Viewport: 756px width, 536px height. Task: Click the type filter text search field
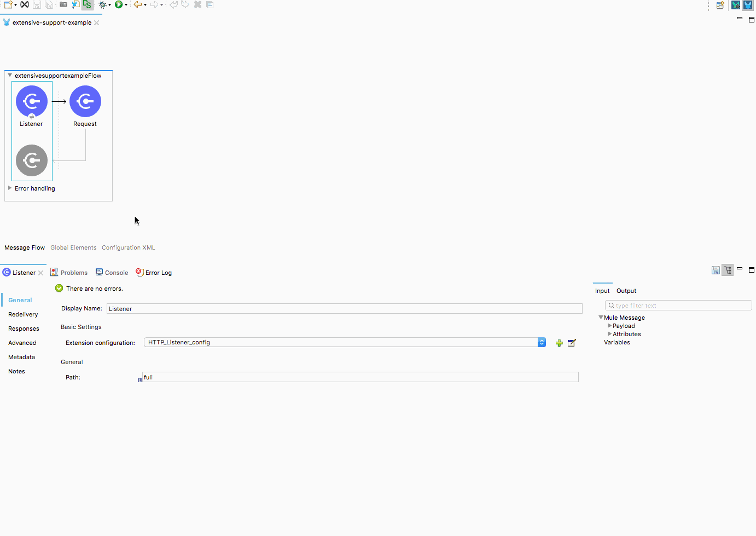678,306
